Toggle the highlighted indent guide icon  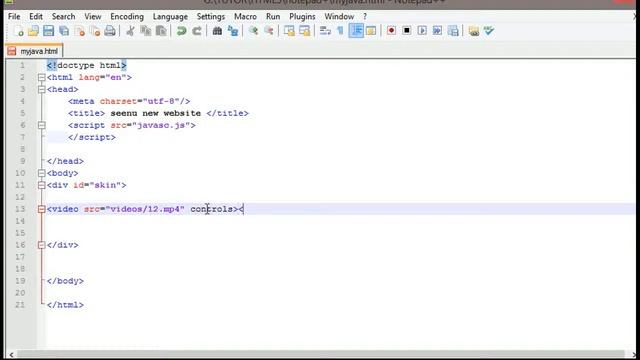pyautogui.click(x=356, y=31)
